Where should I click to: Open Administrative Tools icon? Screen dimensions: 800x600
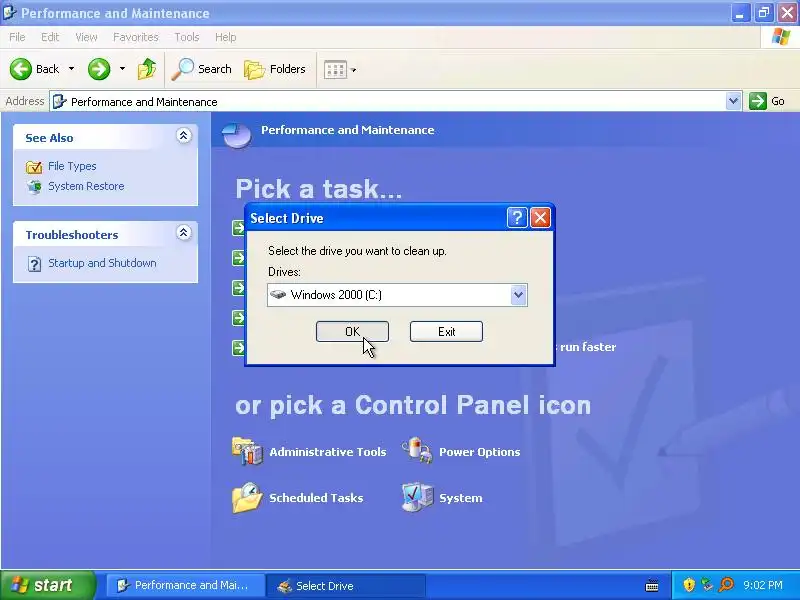tap(247, 451)
